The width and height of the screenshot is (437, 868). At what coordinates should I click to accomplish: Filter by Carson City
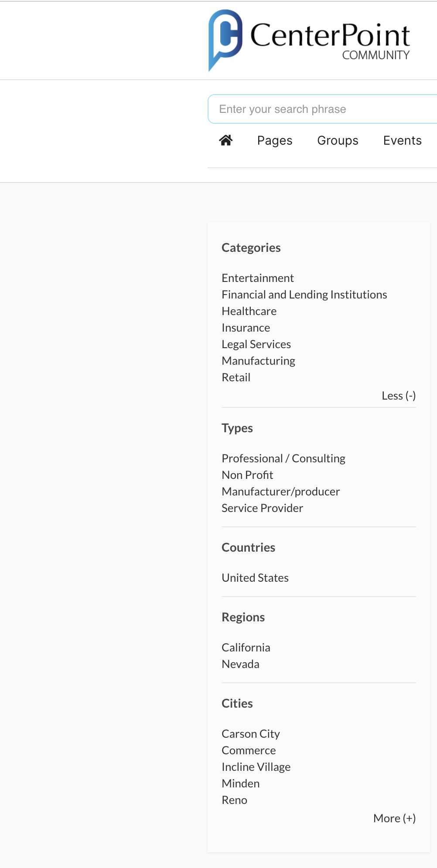point(251,734)
